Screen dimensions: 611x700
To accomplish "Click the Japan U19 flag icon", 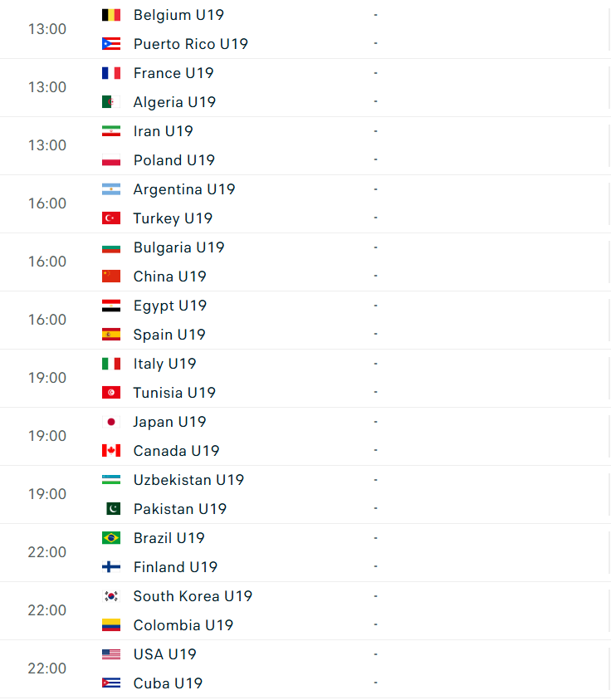I will pos(111,422).
